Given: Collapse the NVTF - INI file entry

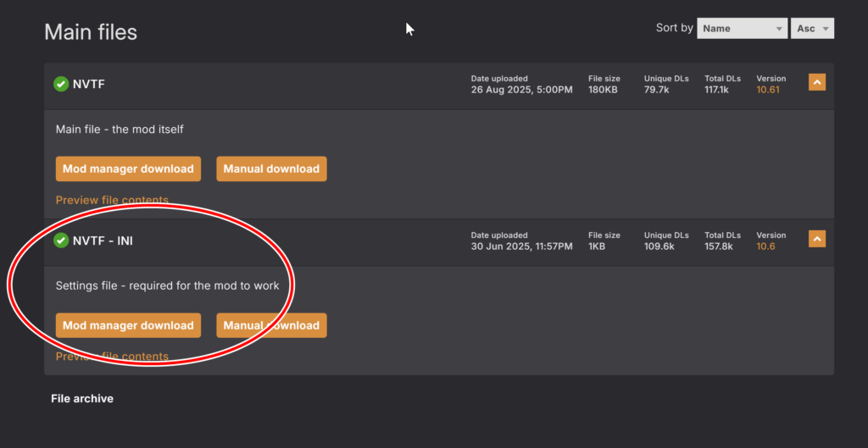Looking at the screenshot, I should coord(816,239).
